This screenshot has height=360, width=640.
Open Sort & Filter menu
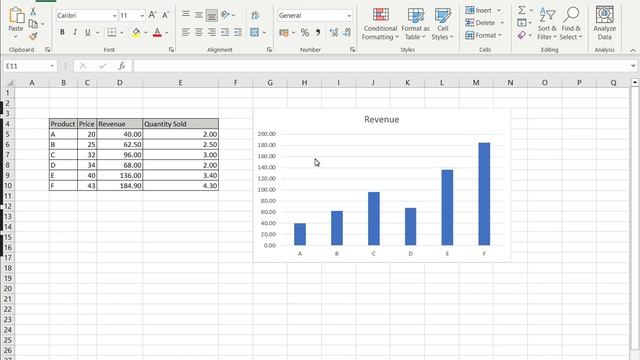(x=547, y=24)
